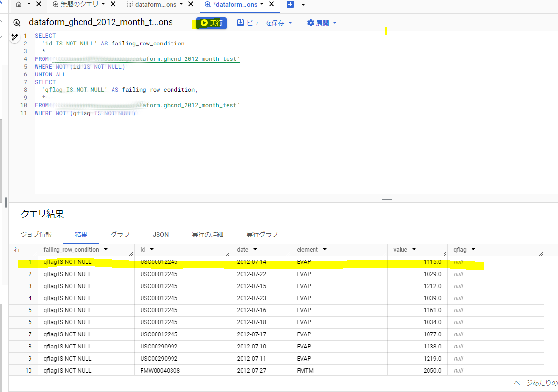Viewport: 558px width, 392px height.
Task: Click the value cell 1212.0
Action: click(x=432, y=286)
